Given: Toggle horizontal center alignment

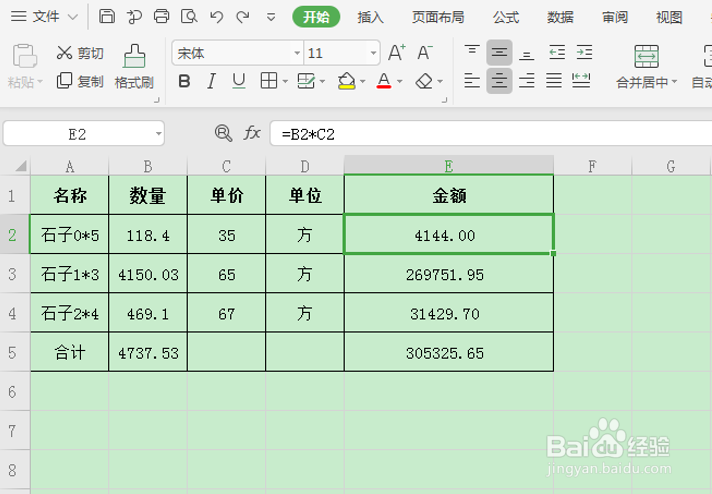Looking at the screenshot, I should [x=499, y=81].
